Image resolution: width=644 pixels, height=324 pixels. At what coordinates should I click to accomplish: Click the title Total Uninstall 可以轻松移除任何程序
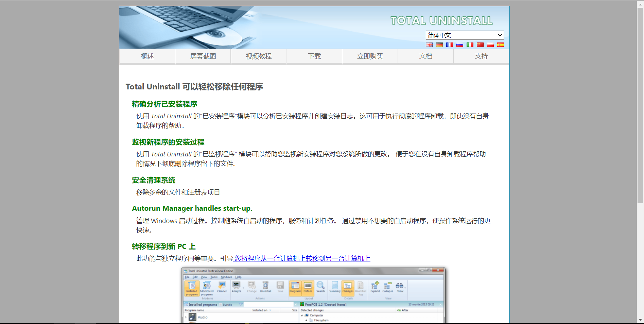(194, 87)
